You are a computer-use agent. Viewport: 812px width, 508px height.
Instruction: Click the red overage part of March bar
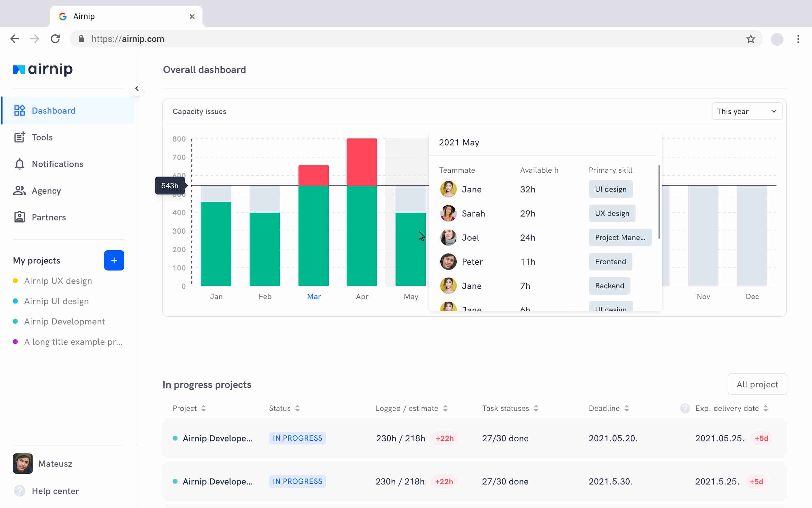coord(314,175)
